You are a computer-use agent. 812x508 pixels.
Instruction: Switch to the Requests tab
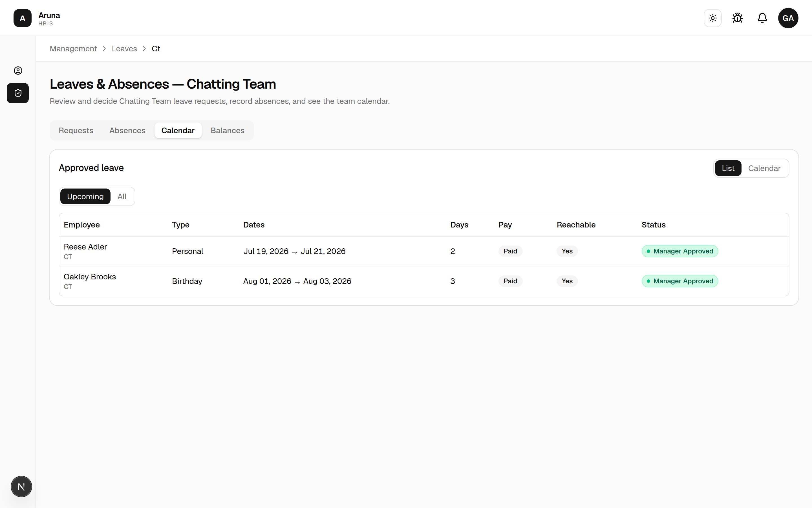click(x=76, y=130)
